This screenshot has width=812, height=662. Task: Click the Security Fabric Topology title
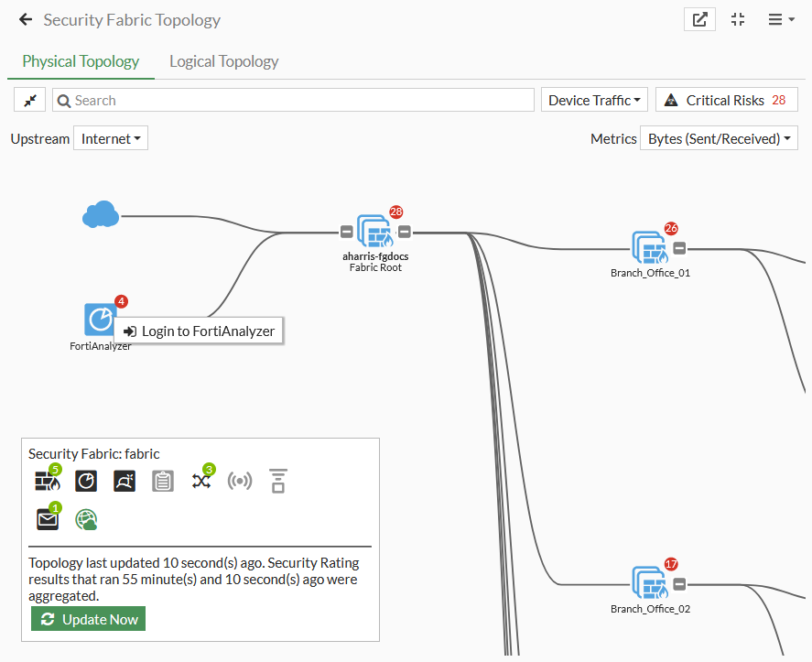(132, 19)
